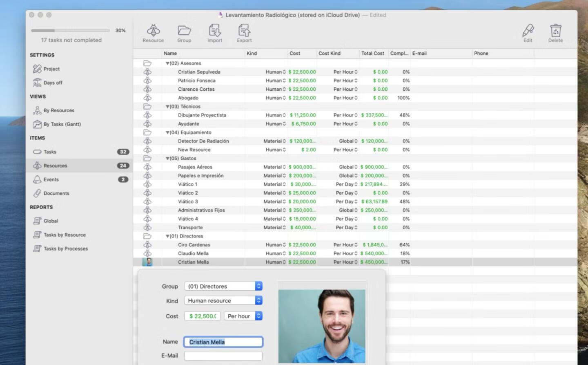
Task: Click the Name field Cristian Mella
Action: coord(223,342)
